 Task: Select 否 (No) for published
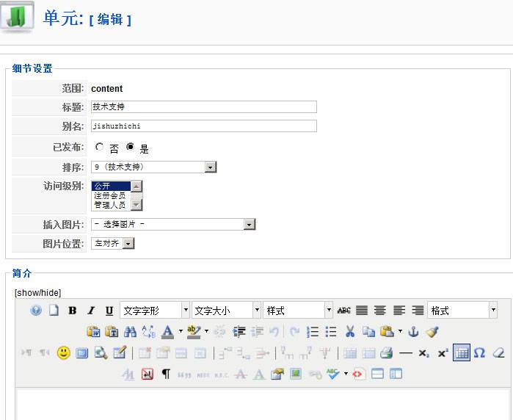point(100,147)
